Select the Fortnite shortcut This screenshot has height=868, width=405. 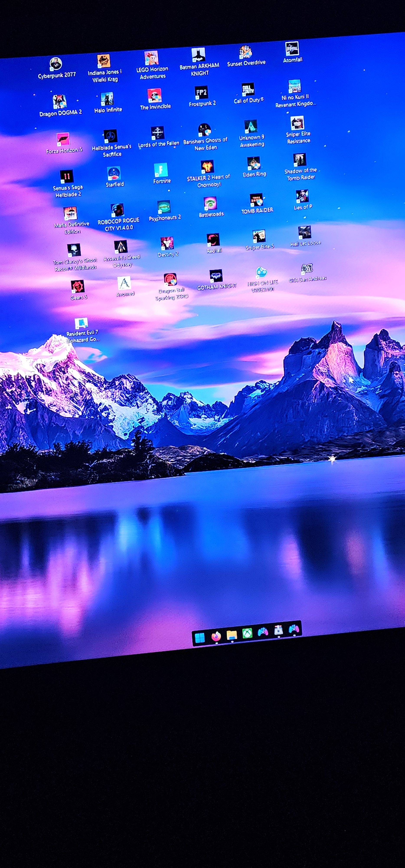point(161,170)
